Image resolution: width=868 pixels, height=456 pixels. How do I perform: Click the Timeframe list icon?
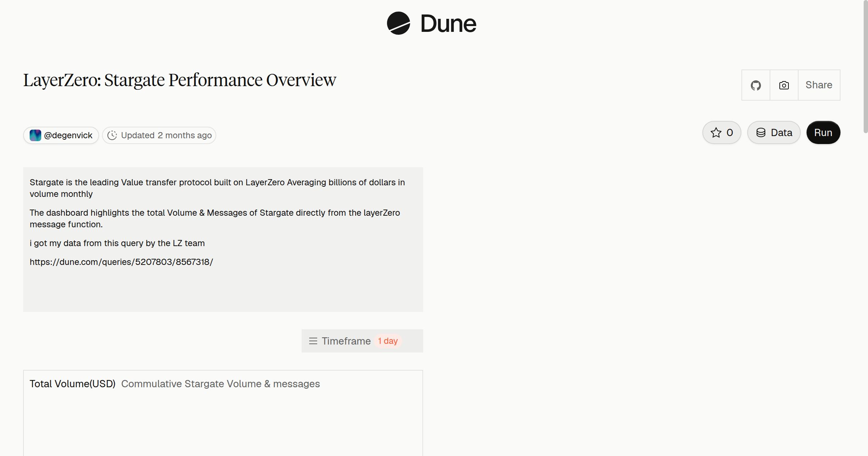click(x=313, y=341)
